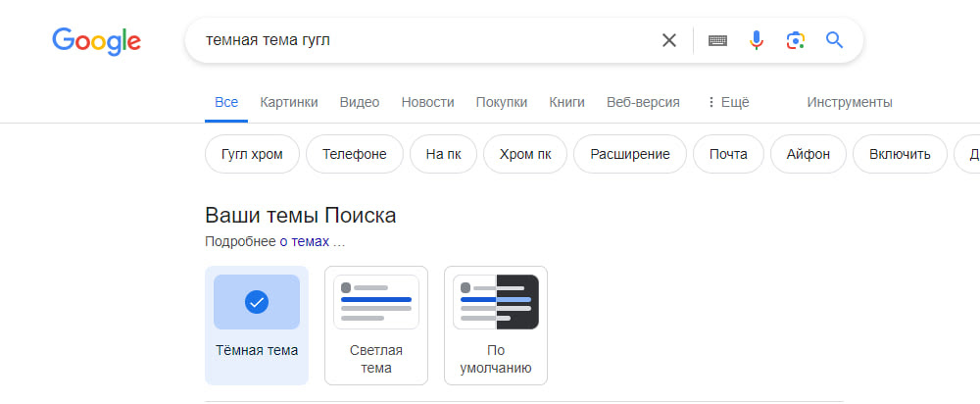Click the blue magnifying glass search icon

pyautogui.click(x=834, y=40)
